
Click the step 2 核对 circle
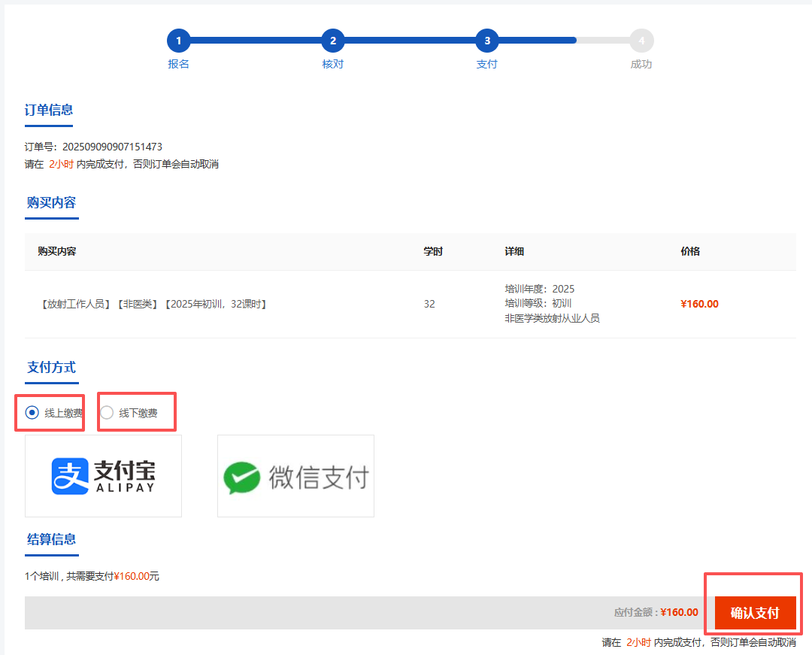click(332, 41)
